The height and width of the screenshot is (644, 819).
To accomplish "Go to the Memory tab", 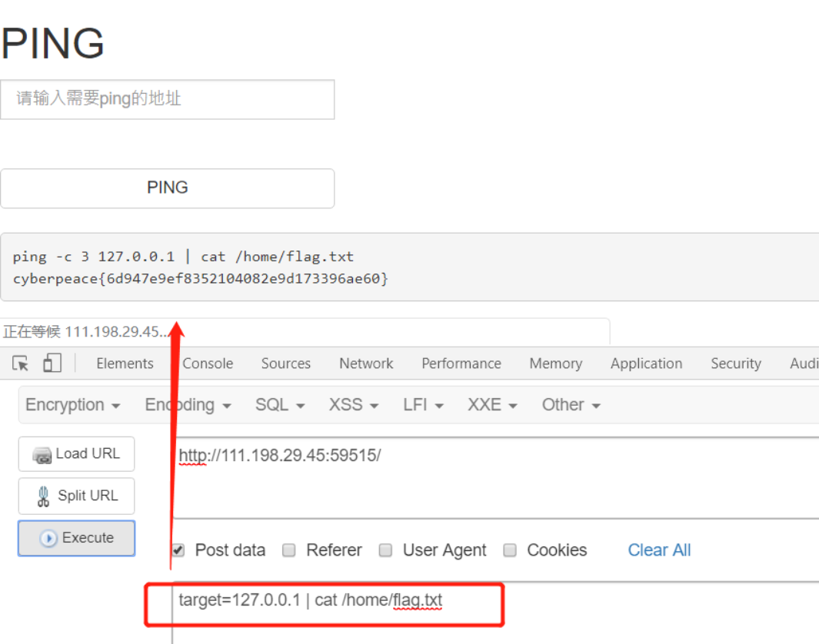I will [x=556, y=363].
